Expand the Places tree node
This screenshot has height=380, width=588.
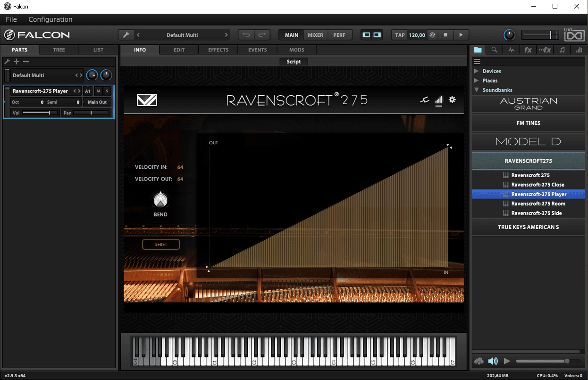coord(477,80)
